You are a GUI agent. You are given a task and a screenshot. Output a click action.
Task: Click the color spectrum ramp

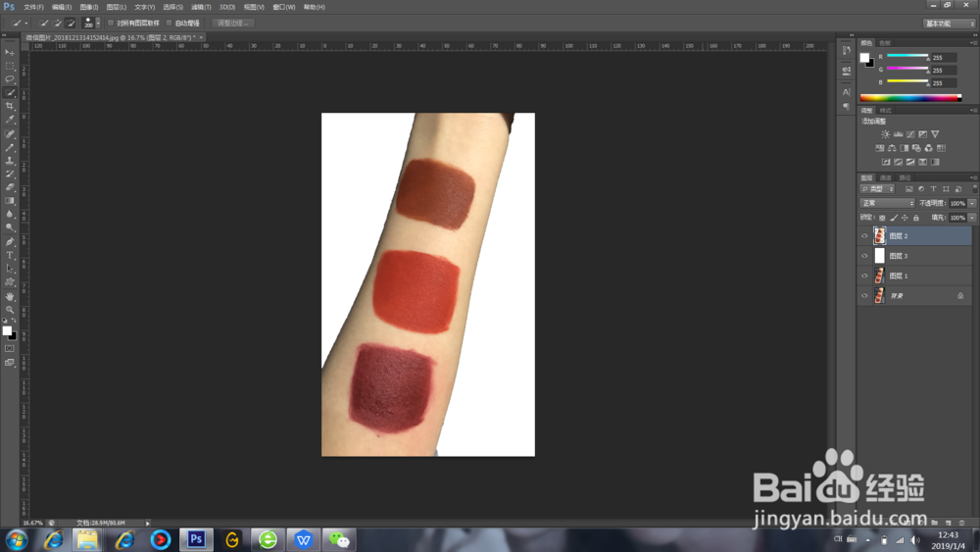click(910, 97)
